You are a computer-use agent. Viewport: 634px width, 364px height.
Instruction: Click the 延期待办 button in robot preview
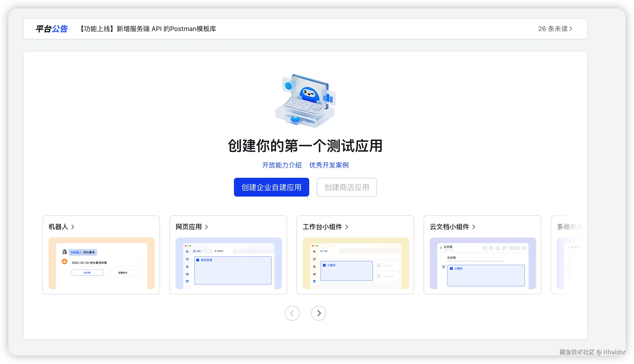(x=123, y=273)
